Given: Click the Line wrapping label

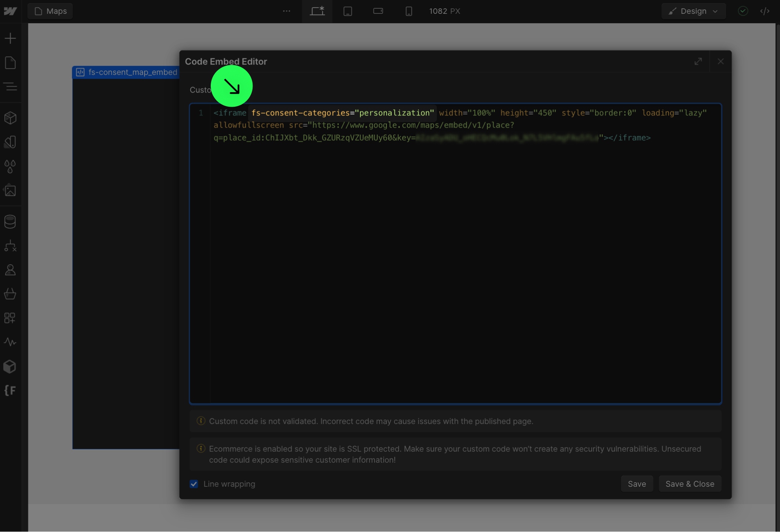Looking at the screenshot, I should tap(229, 484).
